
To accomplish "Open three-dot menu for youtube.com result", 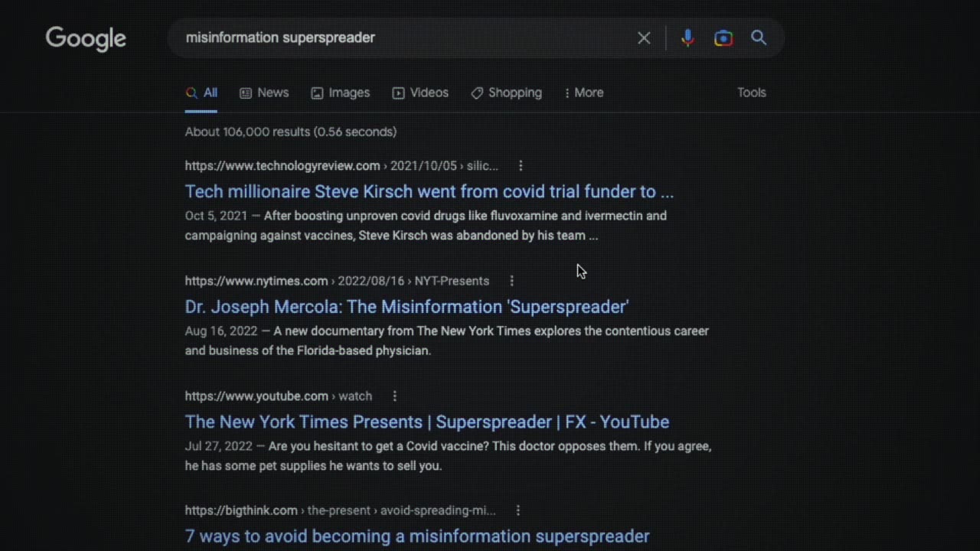I will 394,396.
